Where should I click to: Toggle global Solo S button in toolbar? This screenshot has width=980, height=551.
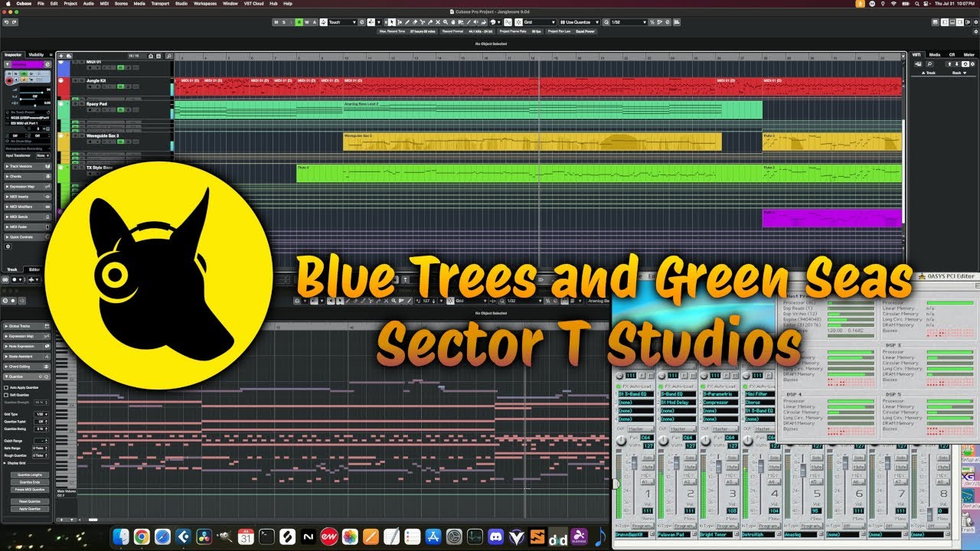click(x=283, y=22)
